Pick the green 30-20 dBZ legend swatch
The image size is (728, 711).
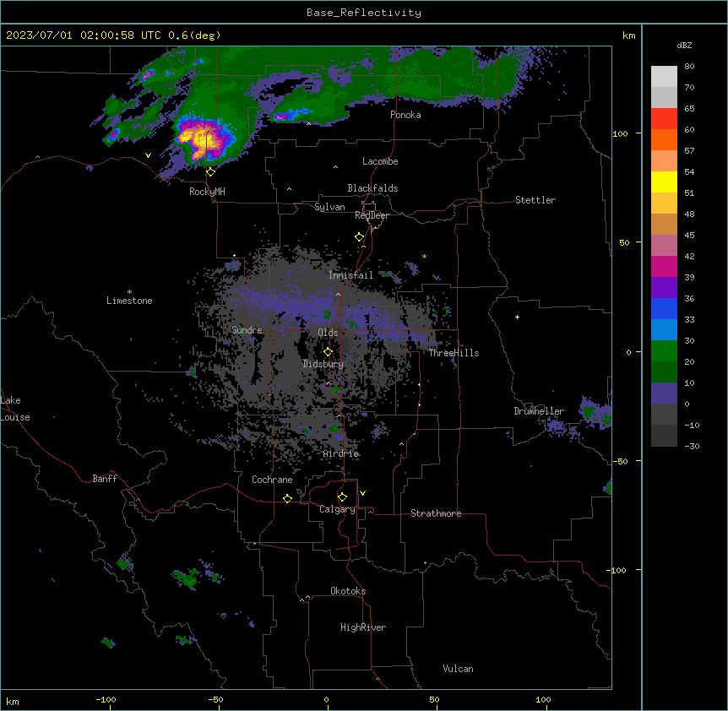[x=664, y=351]
